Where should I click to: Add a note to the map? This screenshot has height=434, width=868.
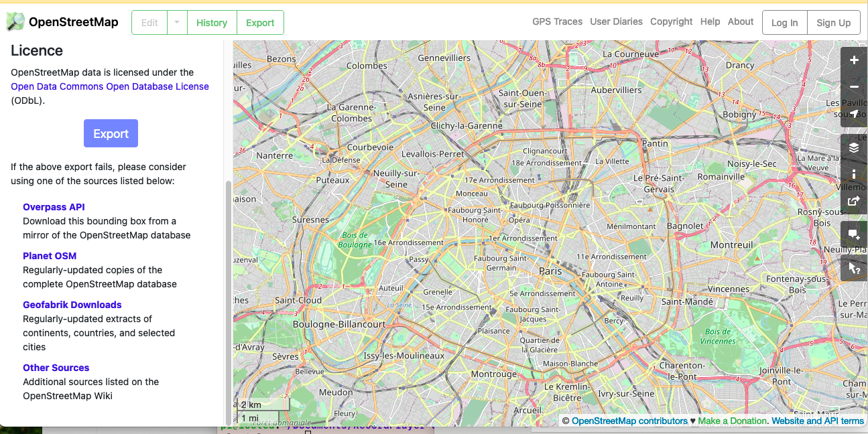click(854, 234)
